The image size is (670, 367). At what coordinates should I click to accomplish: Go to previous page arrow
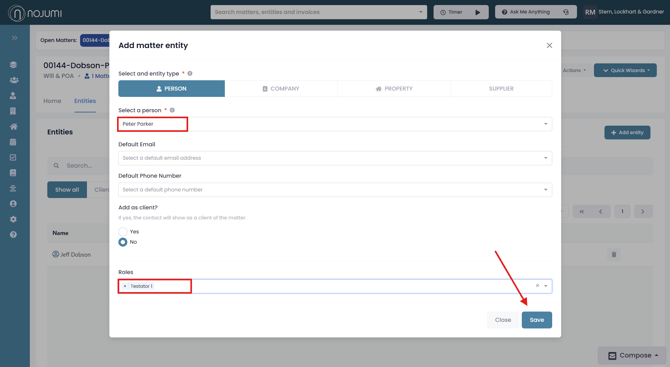click(x=601, y=211)
